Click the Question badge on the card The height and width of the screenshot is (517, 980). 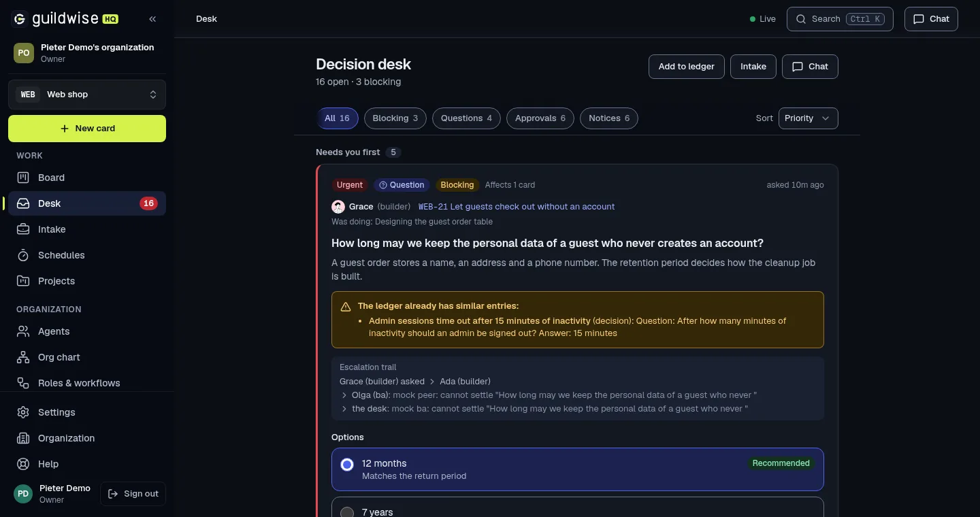[402, 185]
